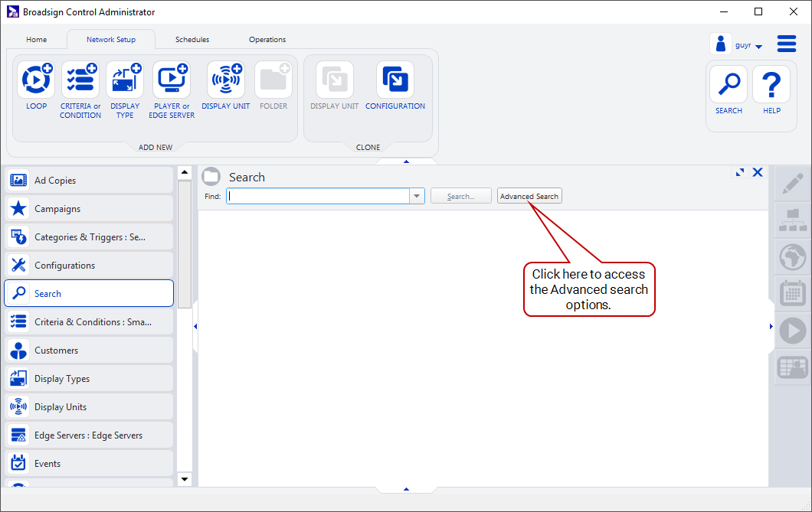The width and height of the screenshot is (812, 512).
Task: Click the Add New Folder icon
Action: [273, 80]
